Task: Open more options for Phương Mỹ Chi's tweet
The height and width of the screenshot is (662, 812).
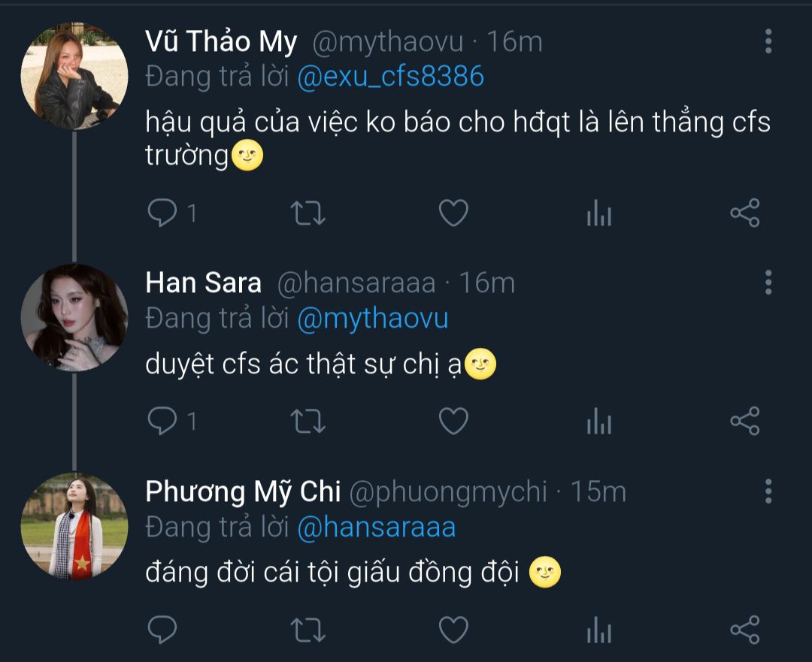Action: [768, 491]
